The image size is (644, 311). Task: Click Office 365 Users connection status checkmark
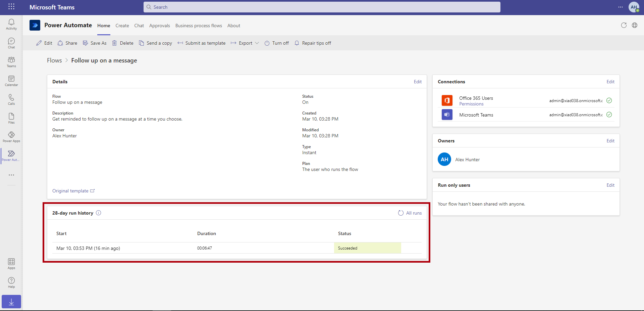click(x=609, y=100)
